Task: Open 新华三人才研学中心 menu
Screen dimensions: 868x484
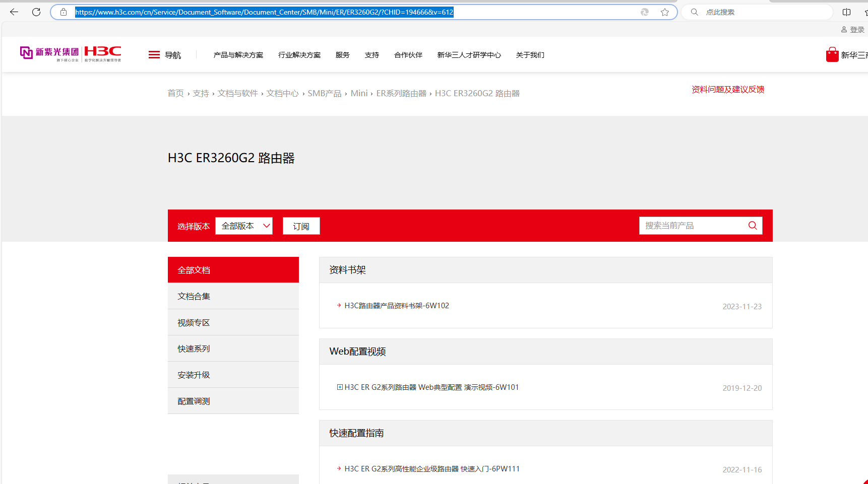Action: click(x=469, y=55)
